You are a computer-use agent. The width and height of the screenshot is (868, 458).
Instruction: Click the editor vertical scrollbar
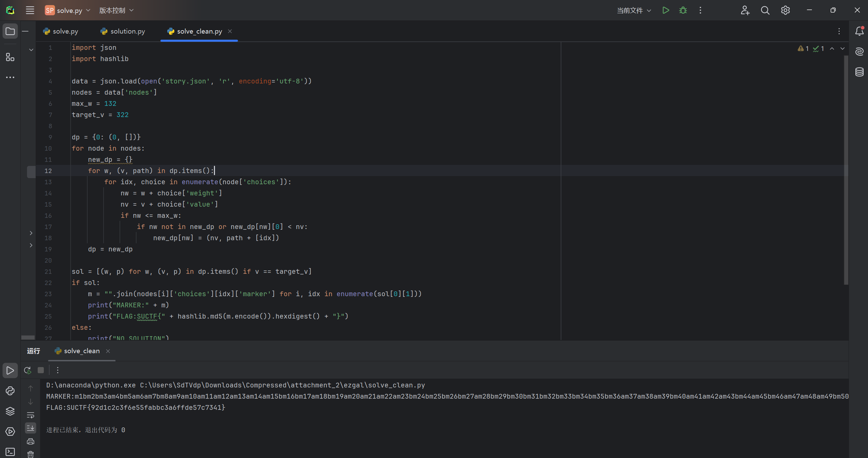(846, 170)
